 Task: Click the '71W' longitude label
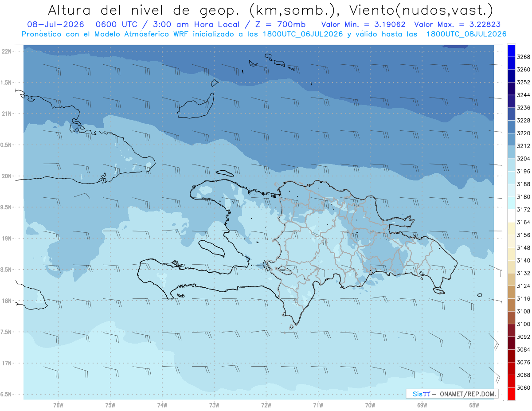click(x=318, y=405)
